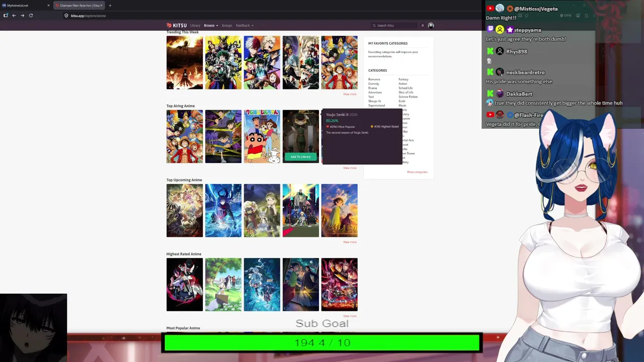Open a new browser tab
Screen dimensions: 644x362
(x=110, y=6)
